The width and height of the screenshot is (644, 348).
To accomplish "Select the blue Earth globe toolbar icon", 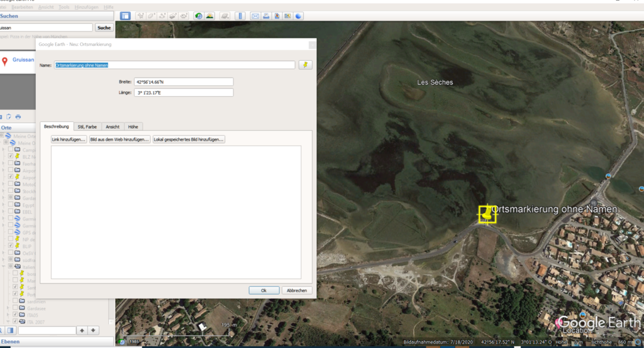I will click(x=298, y=16).
